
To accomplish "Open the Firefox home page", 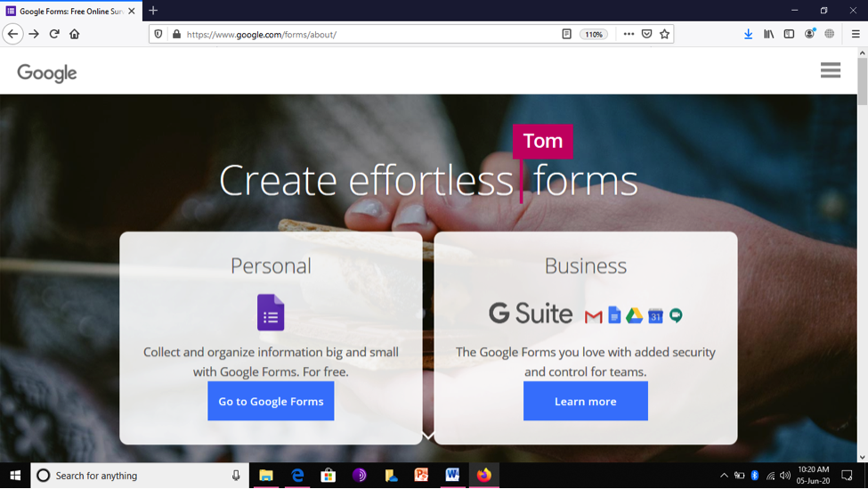I will [74, 34].
